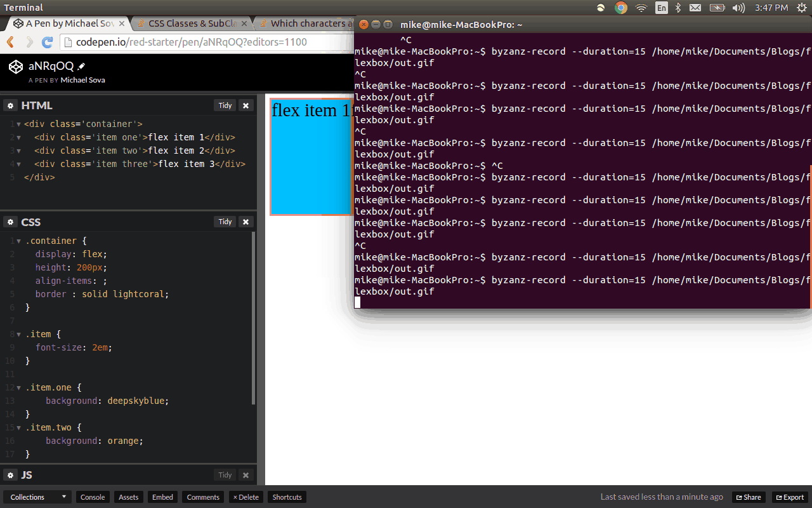This screenshot has height=508, width=812.
Task: Edit the pen title with the pencil icon
Action: coord(81,66)
